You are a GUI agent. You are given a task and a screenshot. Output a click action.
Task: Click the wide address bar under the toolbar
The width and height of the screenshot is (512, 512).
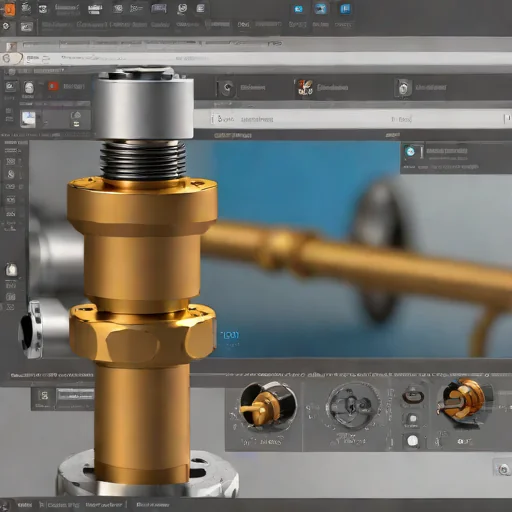[x=256, y=59]
